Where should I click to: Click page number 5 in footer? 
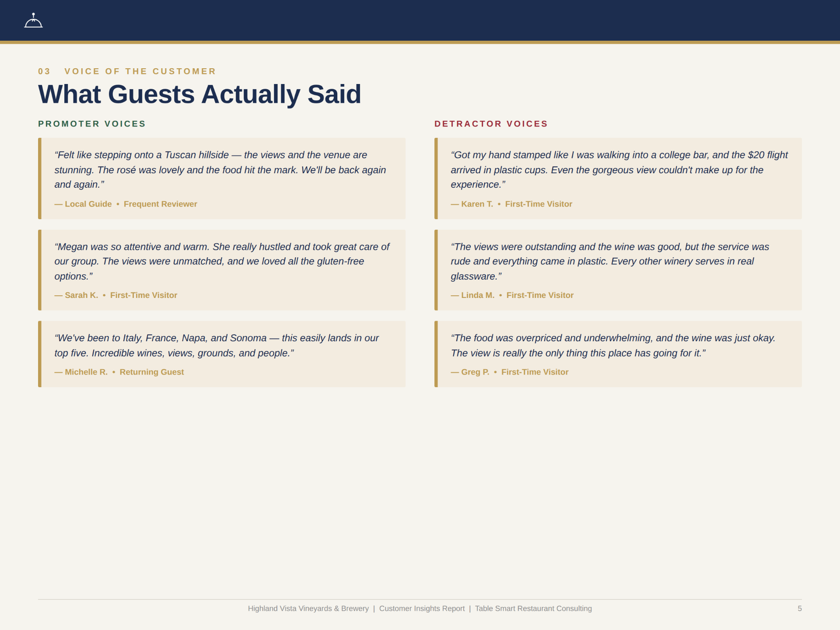click(x=799, y=609)
